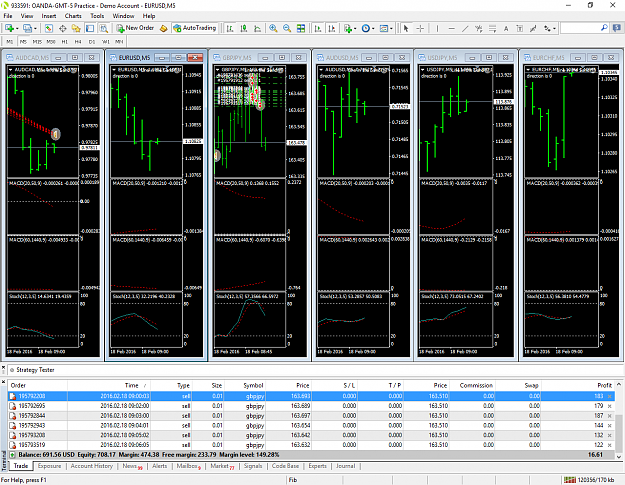Screen dimensions: 625x485
Task: Click the toolbar search input field
Action: 580,28
